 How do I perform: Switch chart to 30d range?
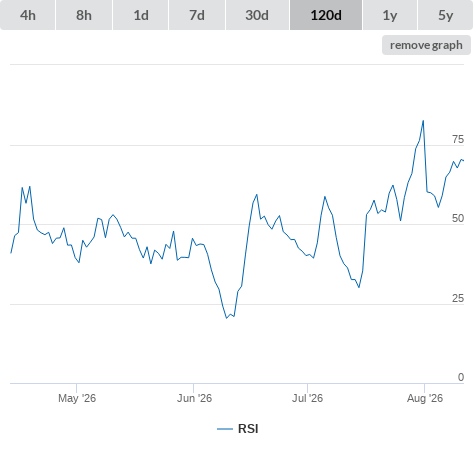tap(257, 15)
